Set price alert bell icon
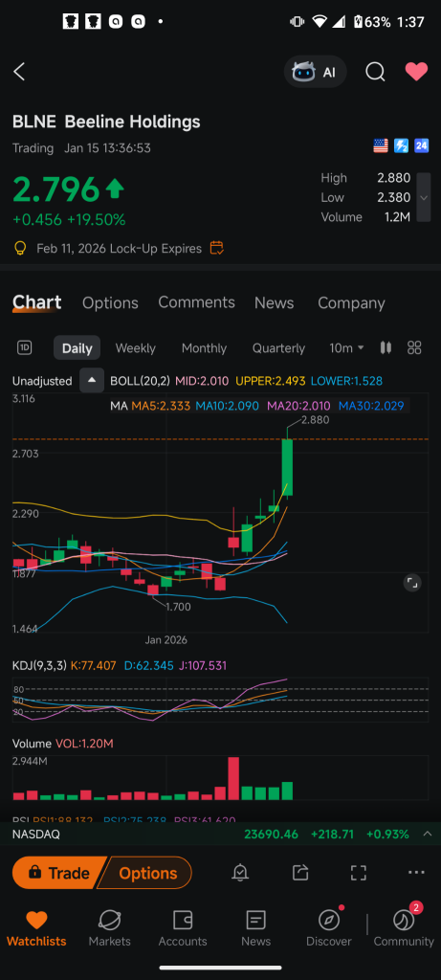This screenshot has height=980, width=441. click(x=240, y=873)
